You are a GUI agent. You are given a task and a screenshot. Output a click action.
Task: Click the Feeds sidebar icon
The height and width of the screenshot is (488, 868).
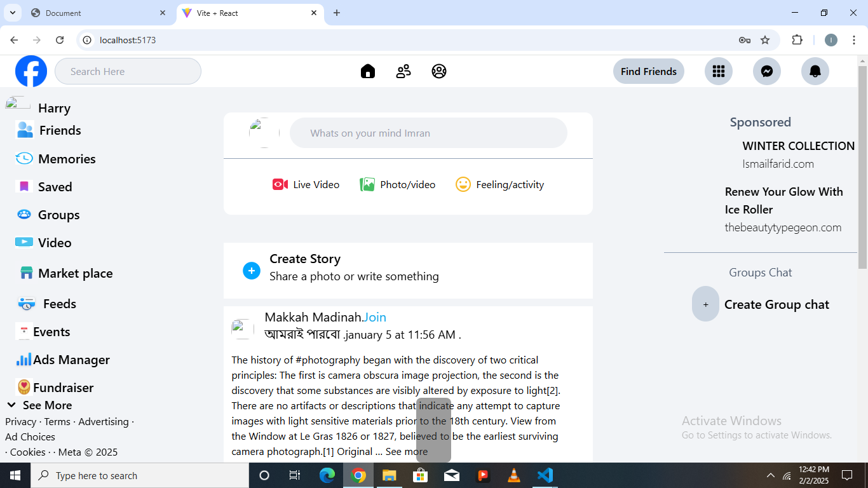coord(27,304)
